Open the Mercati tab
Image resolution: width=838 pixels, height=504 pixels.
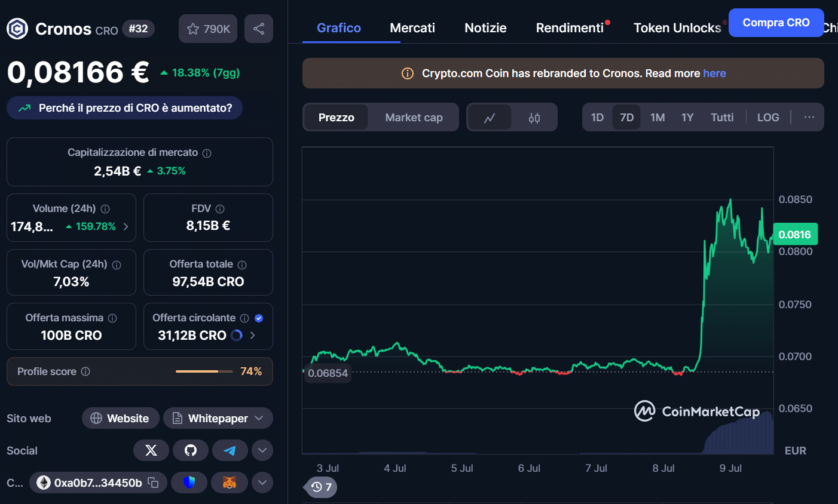coord(412,28)
